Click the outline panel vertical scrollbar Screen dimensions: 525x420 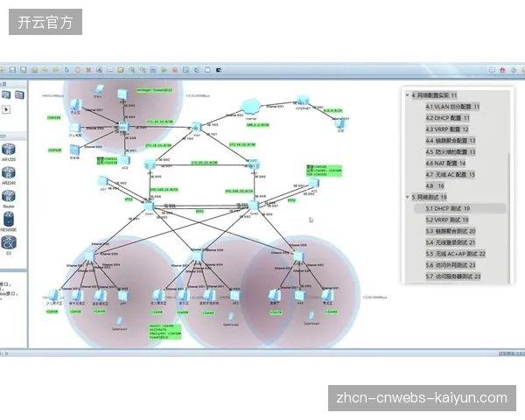pyautogui.click(x=509, y=218)
